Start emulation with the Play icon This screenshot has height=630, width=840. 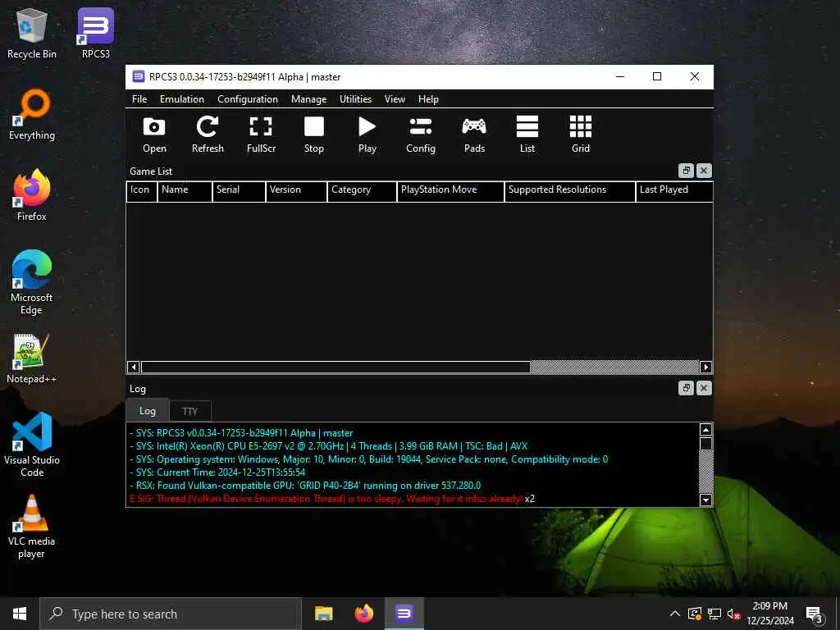coord(367,135)
